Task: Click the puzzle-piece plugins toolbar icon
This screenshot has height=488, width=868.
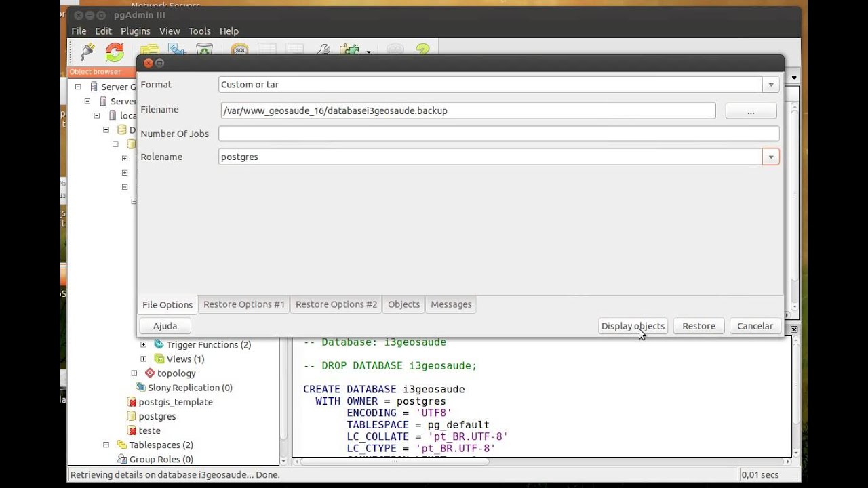Action: coord(349,50)
